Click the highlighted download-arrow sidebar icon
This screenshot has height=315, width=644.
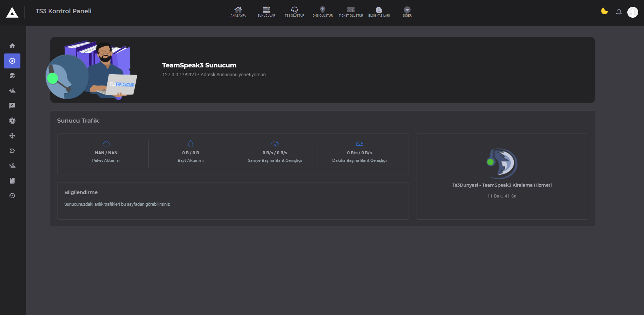coord(12,61)
